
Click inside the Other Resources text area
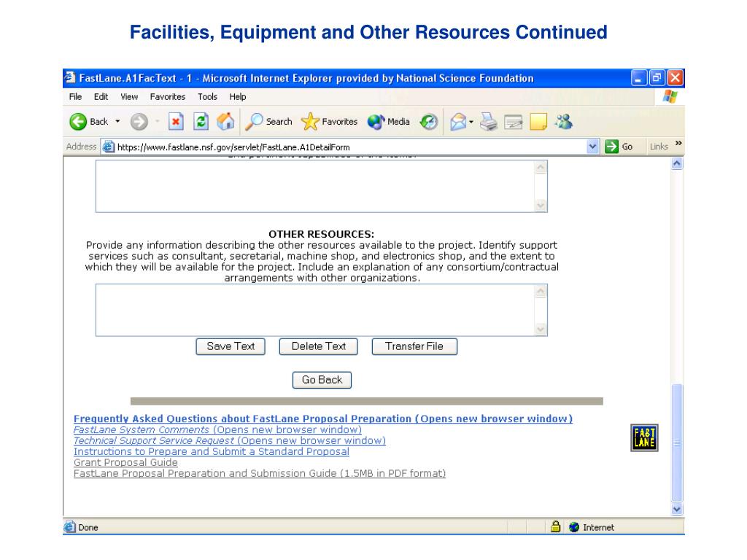(321, 311)
